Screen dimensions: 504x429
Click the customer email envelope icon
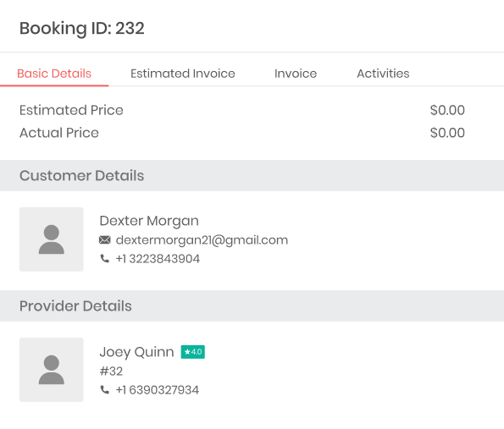105,239
